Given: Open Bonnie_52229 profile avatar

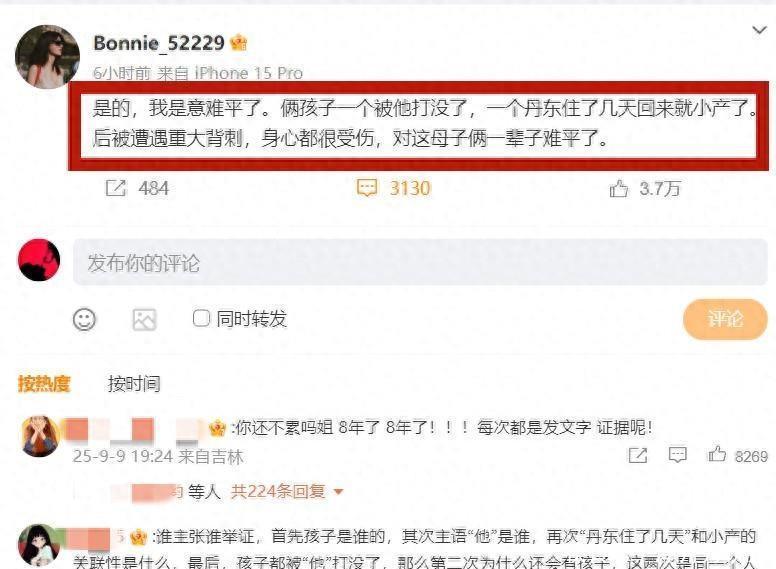Looking at the screenshot, I should (48, 56).
